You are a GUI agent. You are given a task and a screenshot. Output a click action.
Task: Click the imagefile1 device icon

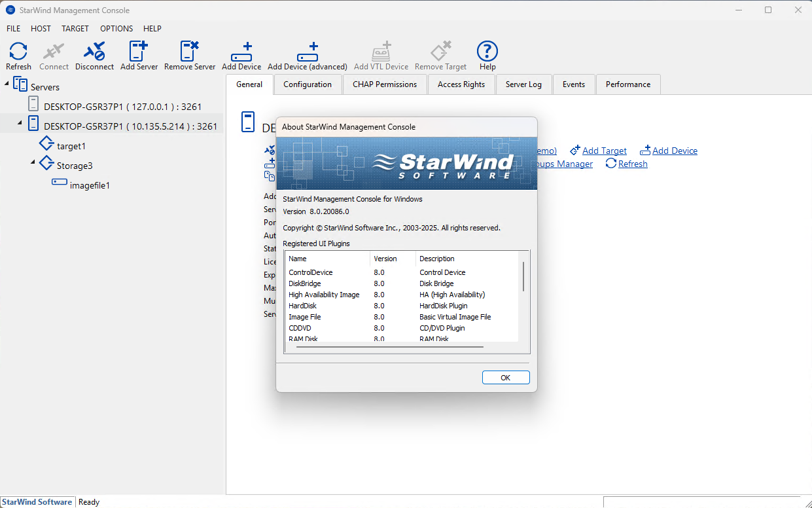[60, 183]
